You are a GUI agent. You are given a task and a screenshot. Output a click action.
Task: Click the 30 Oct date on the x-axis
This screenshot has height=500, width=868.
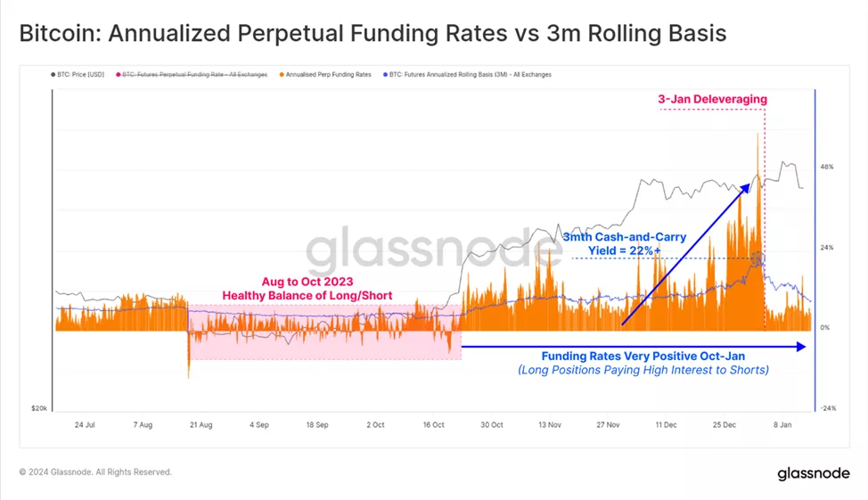click(492, 425)
